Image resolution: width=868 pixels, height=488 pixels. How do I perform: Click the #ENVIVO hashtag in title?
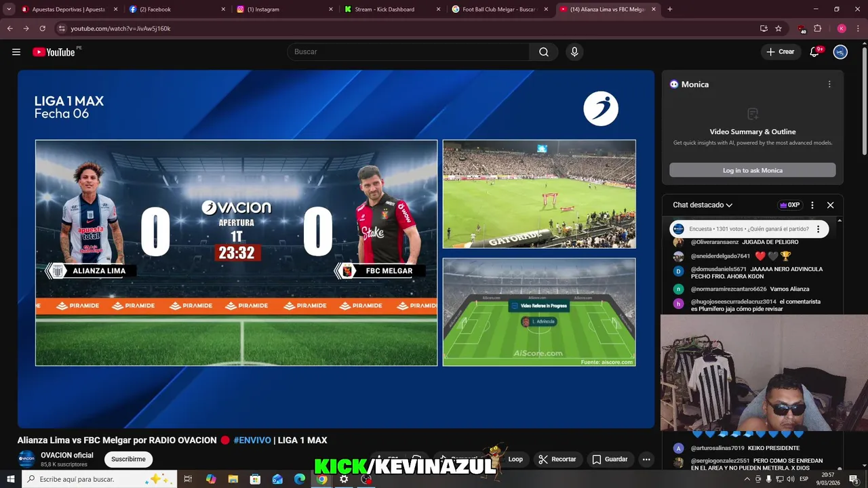[252, 441]
